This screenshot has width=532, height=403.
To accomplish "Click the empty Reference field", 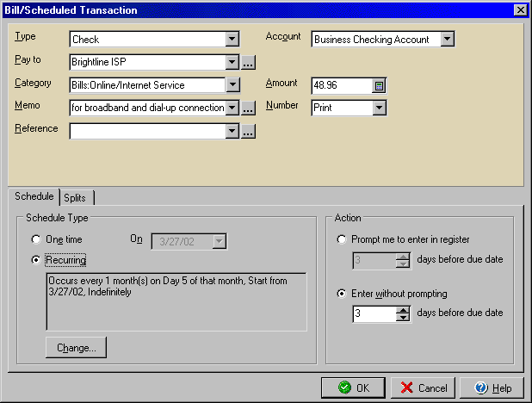I will pos(148,131).
